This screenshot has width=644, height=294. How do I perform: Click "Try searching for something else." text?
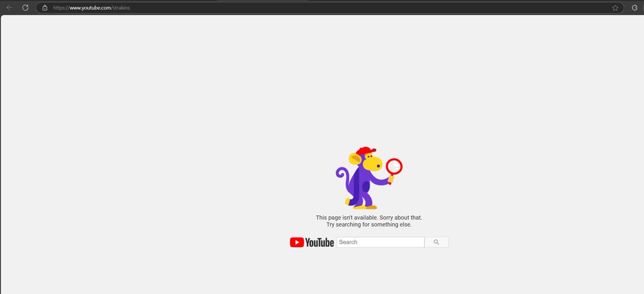369,225
